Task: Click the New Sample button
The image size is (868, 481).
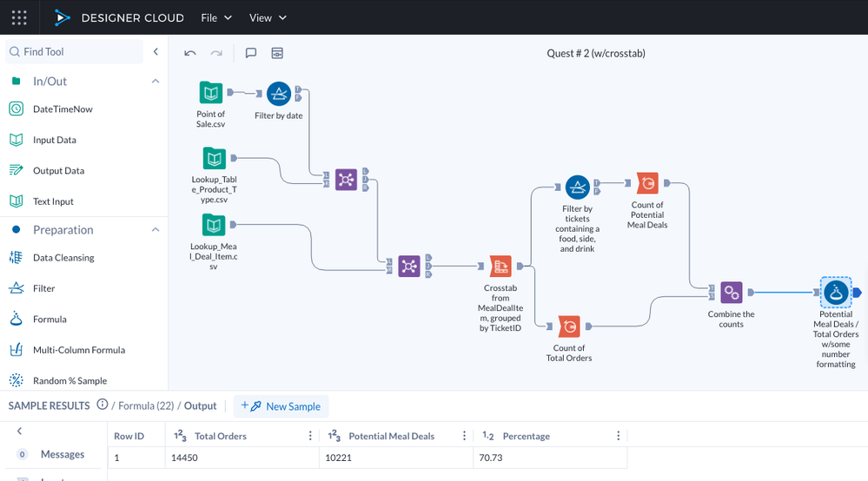Action: (x=282, y=406)
